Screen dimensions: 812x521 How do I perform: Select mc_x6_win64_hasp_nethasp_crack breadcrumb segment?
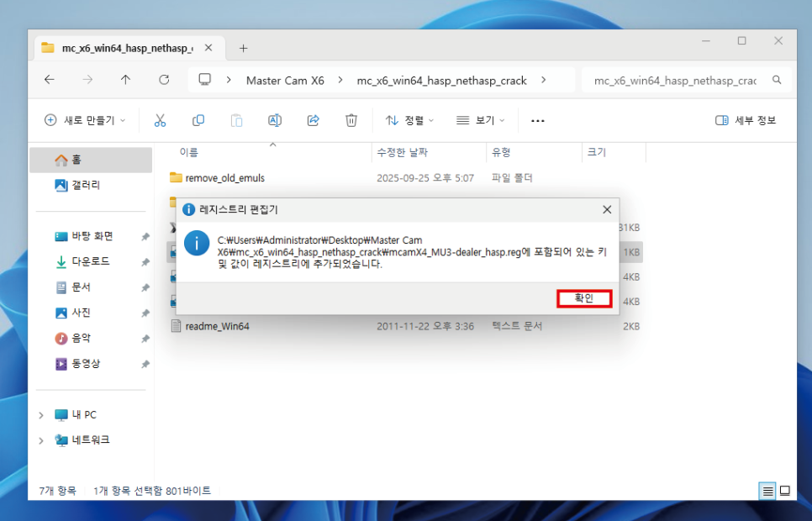pos(442,81)
